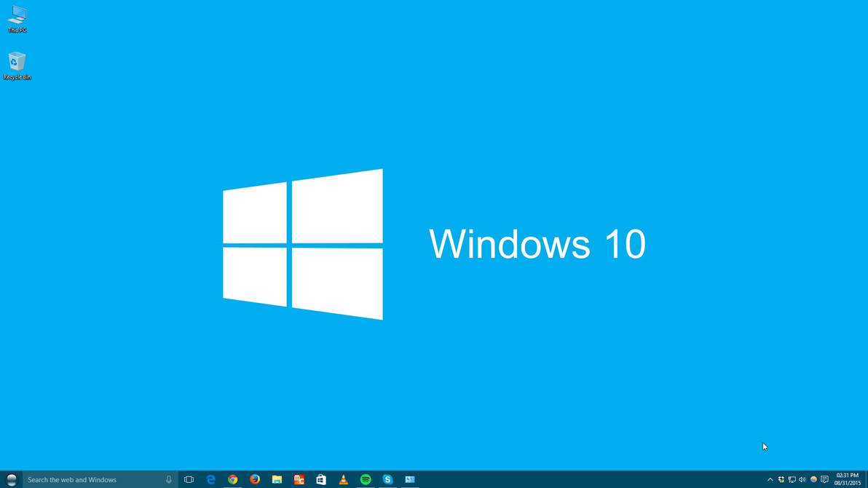Open the Start menu orb button
The height and width of the screenshot is (488, 868).
pos(11,480)
